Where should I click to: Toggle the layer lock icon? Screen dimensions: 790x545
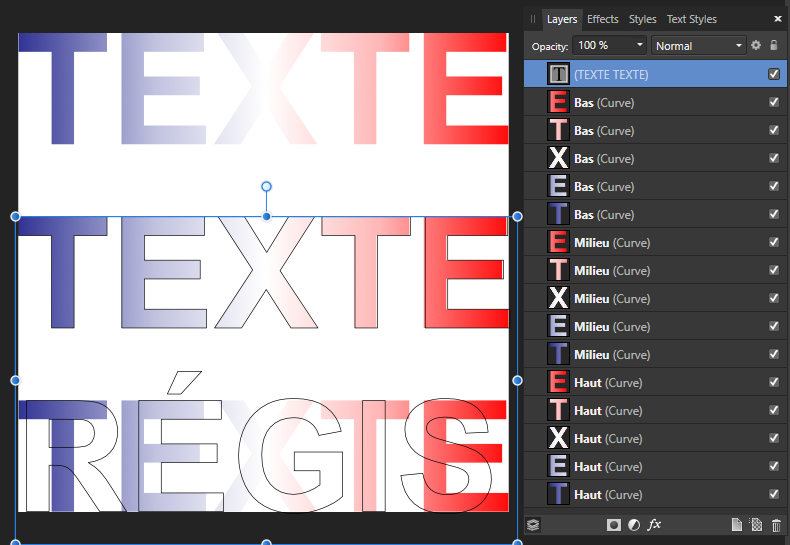[774, 45]
